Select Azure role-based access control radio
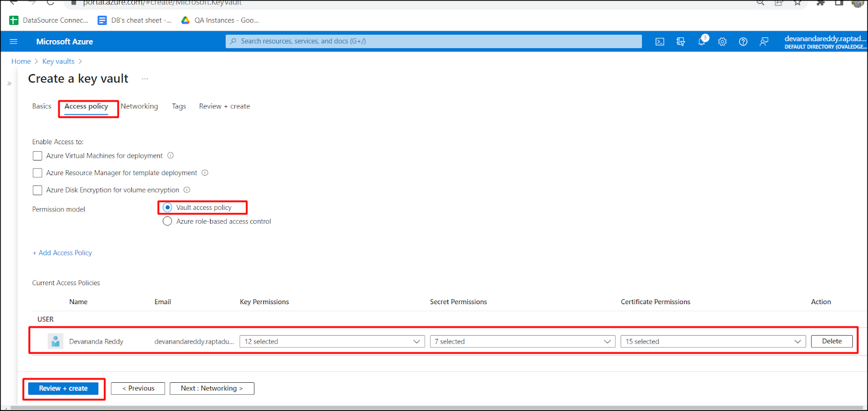Image resolution: width=868 pixels, height=411 pixels. pyautogui.click(x=168, y=221)
